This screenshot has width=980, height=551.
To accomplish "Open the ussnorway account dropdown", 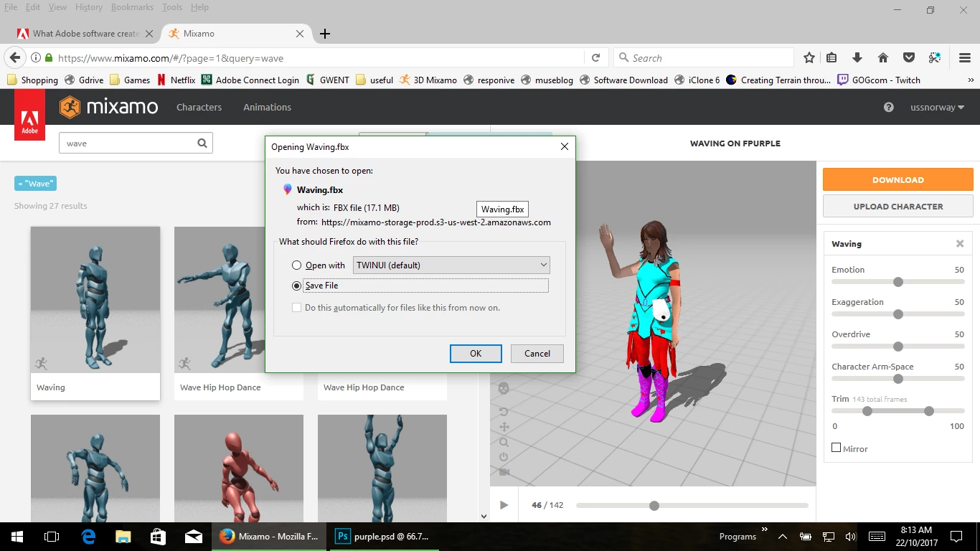I will click(x=938, y=107).
